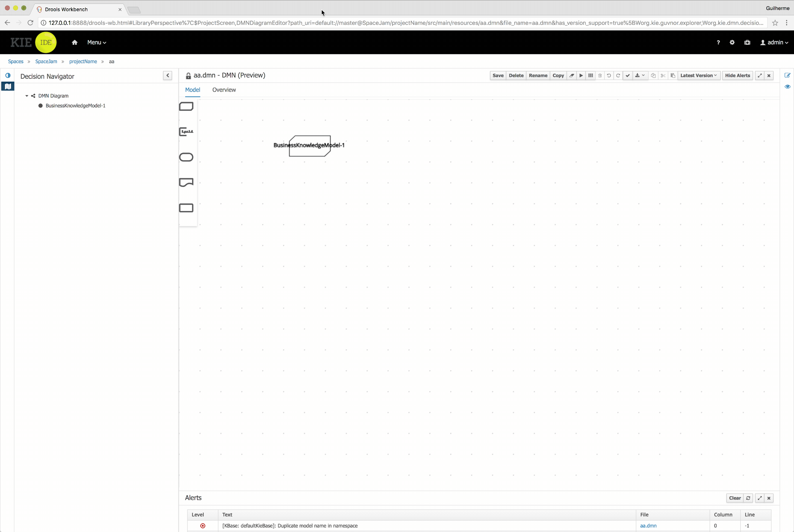Click the home icon in top bar
The width and height of the screenshot is (794, 532).
(75, 42)
